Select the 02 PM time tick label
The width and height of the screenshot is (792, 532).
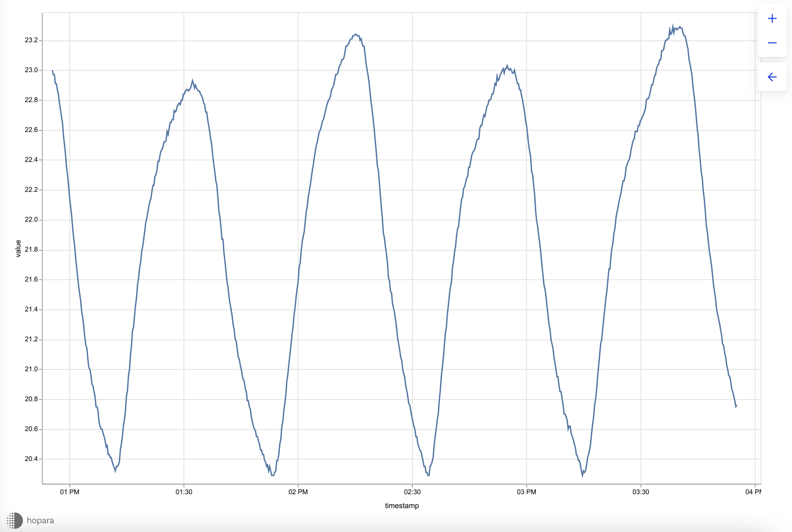pos(298,492)
